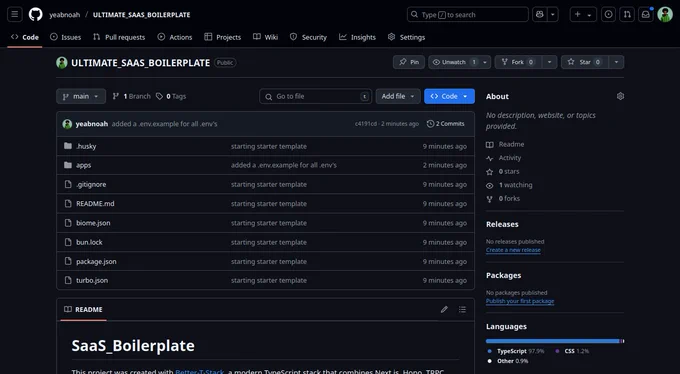The height and width of the screenshot is (374, 680).
Task: Click the Go to file field
Action: coord(315,96)
